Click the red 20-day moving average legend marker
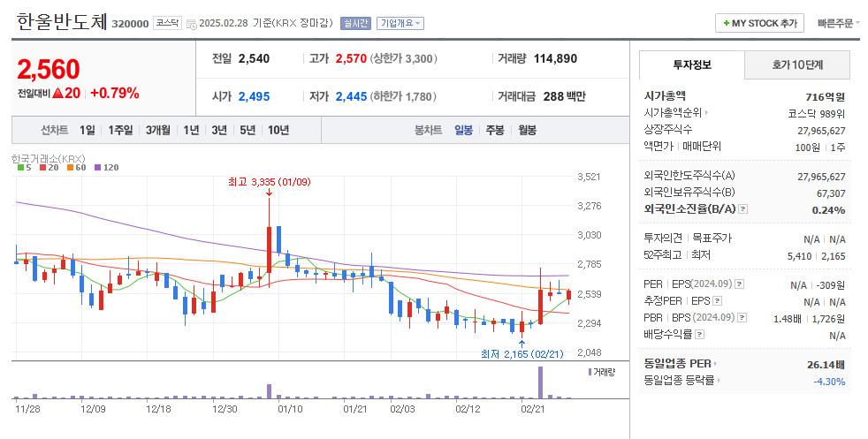Viewport: 868px width, 439px height. tap(42, 168)
